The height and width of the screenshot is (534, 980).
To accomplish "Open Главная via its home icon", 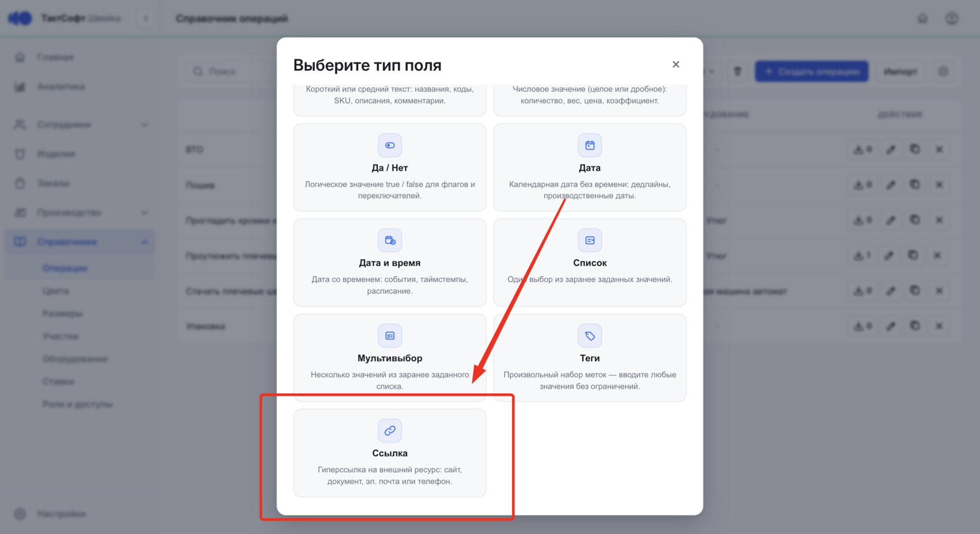I will 20,57.
